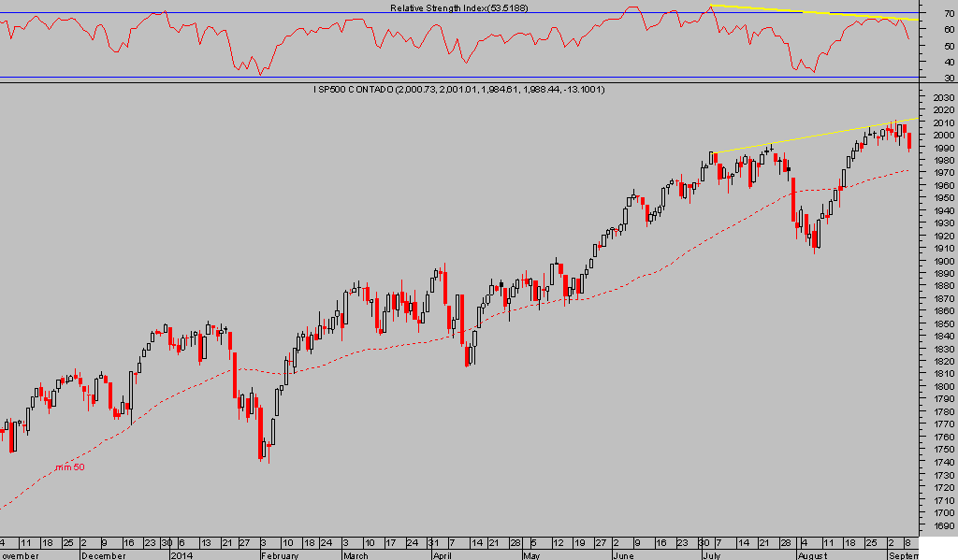Click the mm 50 moving average label
The height and width of the screenshot is (560, 958).
(69, 467)
